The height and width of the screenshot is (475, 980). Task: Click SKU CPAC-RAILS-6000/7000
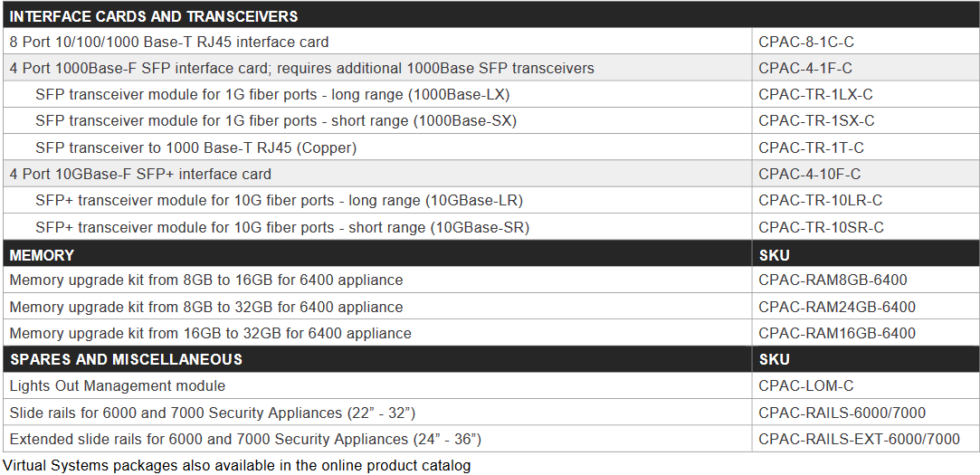click(x=842, y=413)
